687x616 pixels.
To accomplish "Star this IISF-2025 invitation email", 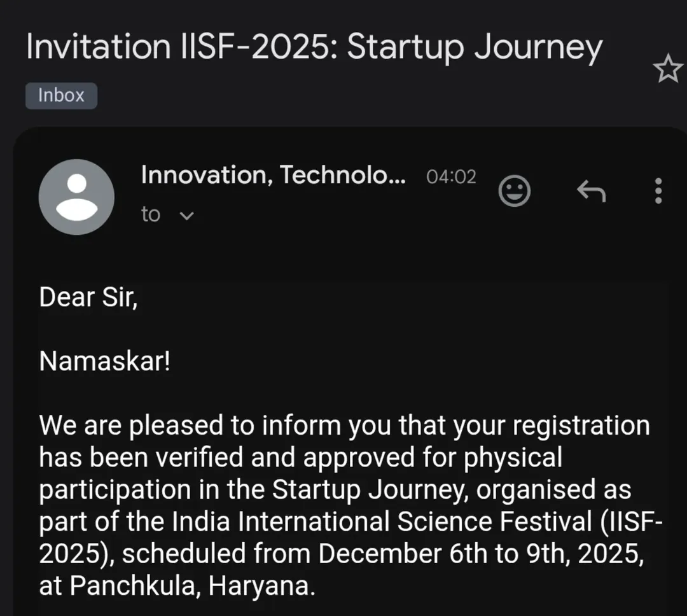I will (667, 69).
